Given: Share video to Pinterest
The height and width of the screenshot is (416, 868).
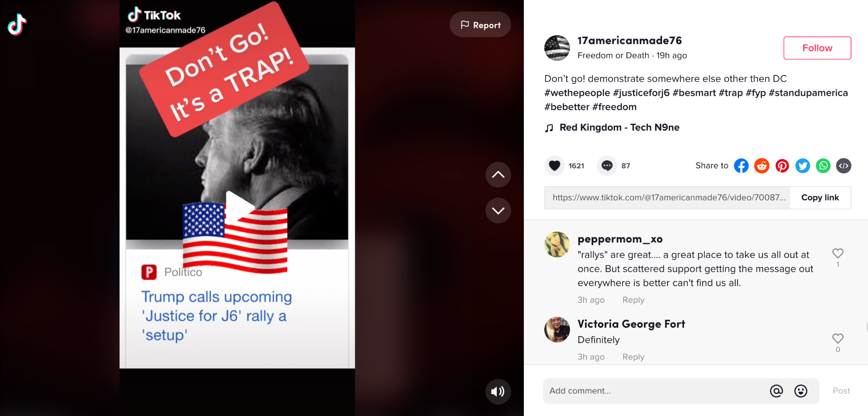Looking at the screenshot, I should point(782,166).
